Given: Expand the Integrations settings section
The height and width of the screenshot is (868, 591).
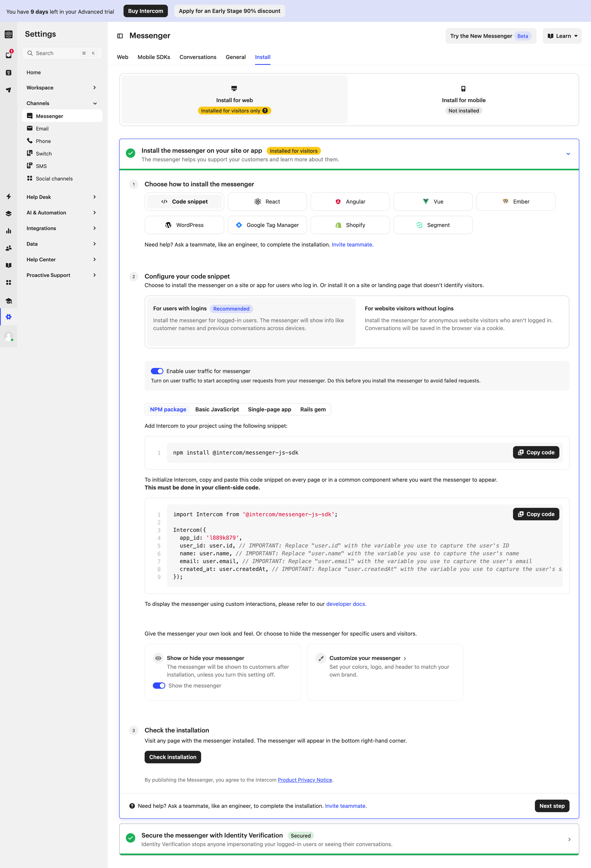Looking at the screenshot, I should tap(62, 228).
